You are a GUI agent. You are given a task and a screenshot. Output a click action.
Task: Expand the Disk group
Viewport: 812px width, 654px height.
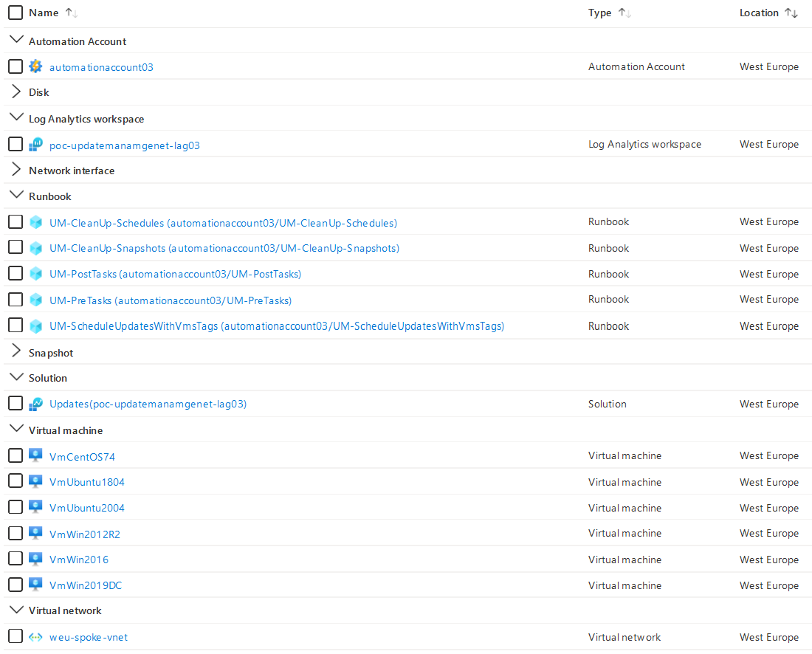tap(16, 92)
